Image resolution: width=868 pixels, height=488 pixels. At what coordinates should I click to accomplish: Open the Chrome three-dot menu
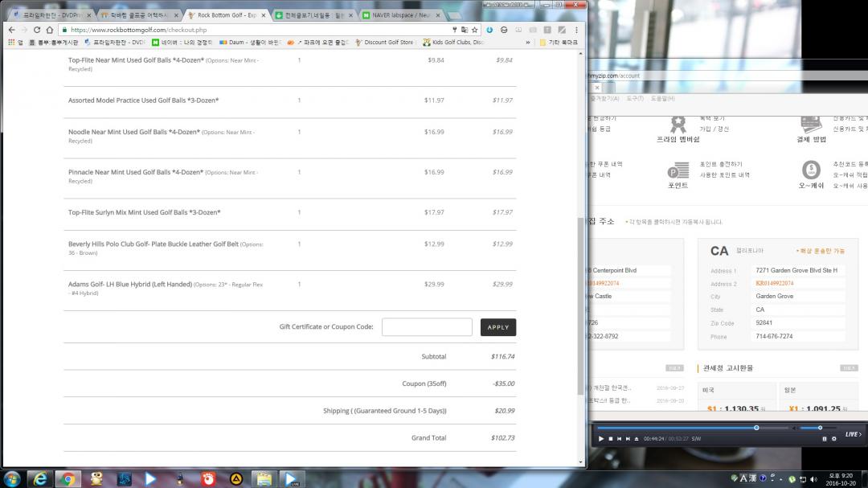tap(576, 30)
